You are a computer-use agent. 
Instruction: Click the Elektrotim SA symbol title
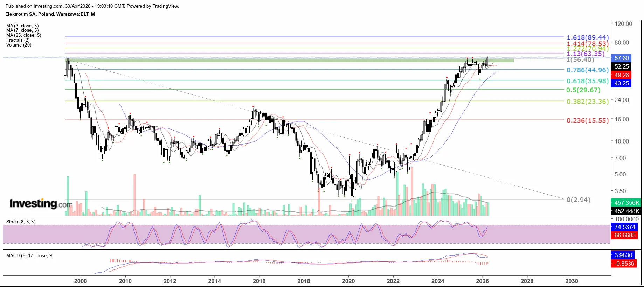(50, 14)
